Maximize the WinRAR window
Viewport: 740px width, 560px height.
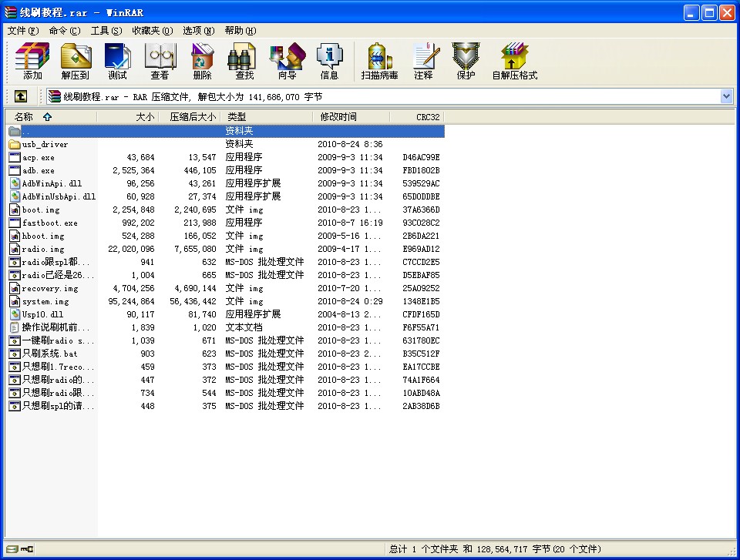point(709,13)
